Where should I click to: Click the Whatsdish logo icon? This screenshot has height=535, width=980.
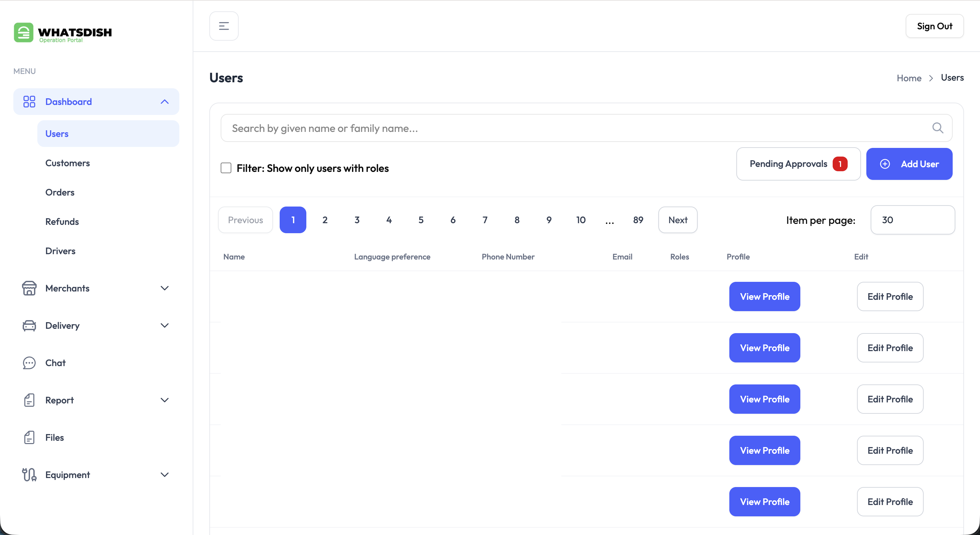point(23,32)
